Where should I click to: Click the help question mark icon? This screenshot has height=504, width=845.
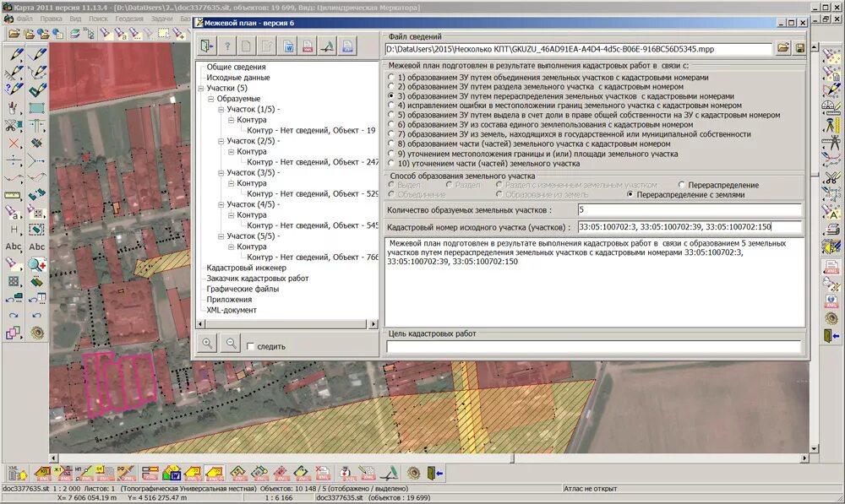click(x=227, y=46)
